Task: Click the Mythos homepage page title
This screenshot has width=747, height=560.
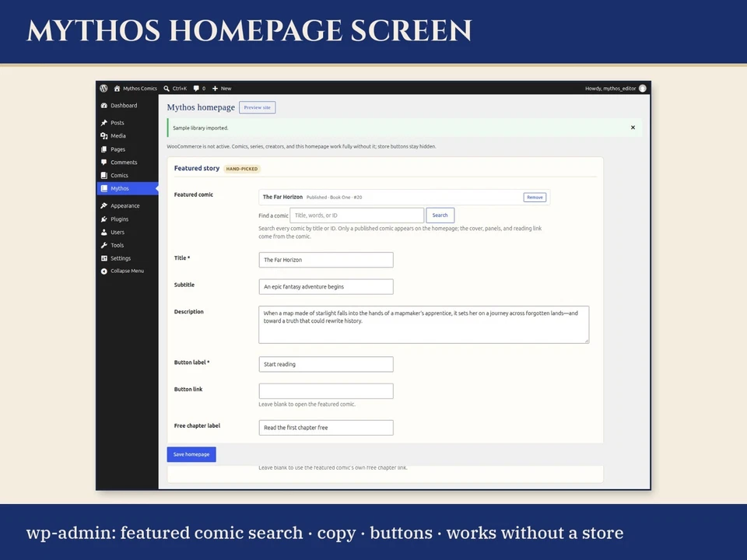Action: pyautogui.click(x=201, y=107)
